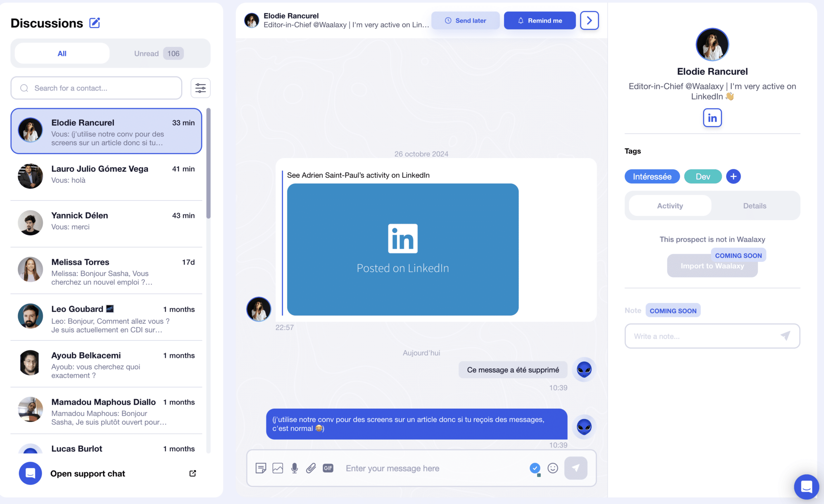Open the GIF picker
This screenshot has width=824, height=504.
point(328,468)
